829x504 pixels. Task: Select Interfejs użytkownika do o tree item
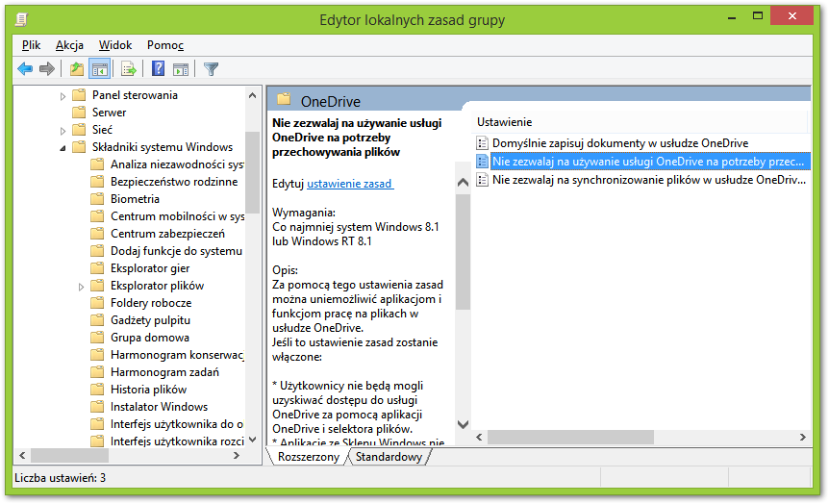tap(177, 424)
